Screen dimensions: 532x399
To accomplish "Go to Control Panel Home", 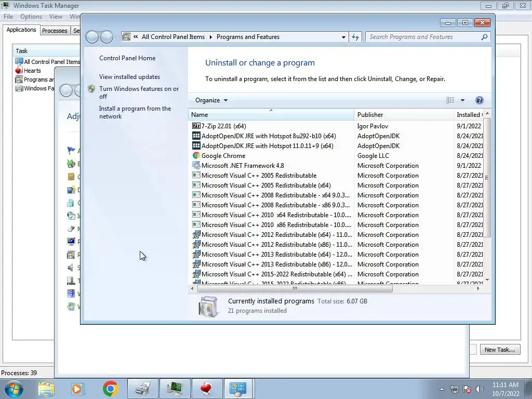I will point(127,58).
